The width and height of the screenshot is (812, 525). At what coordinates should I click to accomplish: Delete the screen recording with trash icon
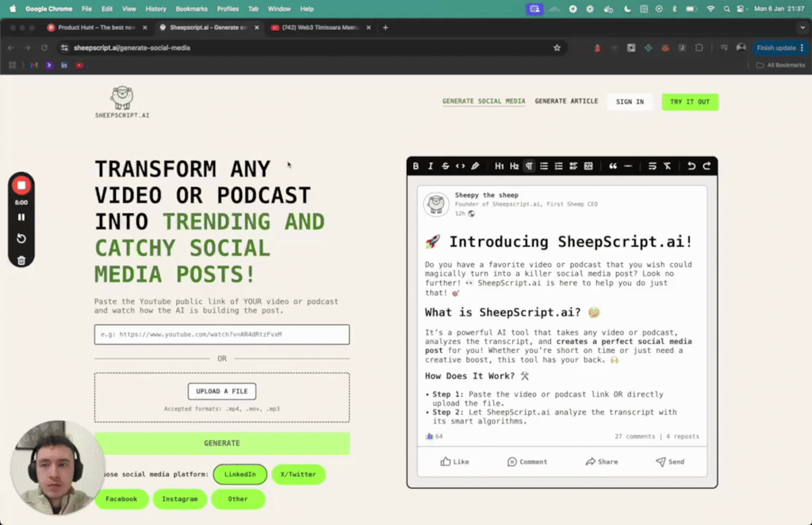point(21,260)
